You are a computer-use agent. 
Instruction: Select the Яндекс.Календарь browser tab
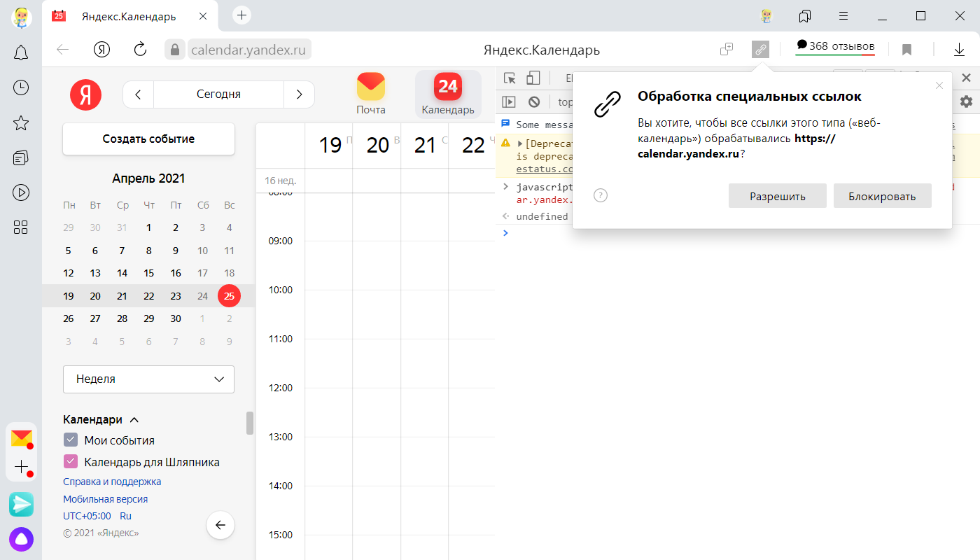(x=129, y=16)
